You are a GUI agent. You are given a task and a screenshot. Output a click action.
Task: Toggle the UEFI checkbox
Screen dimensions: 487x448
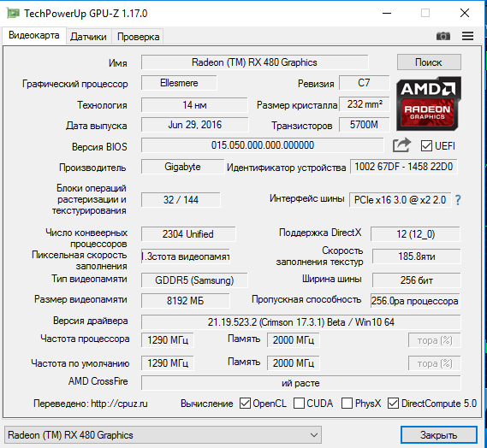point(426,146)
